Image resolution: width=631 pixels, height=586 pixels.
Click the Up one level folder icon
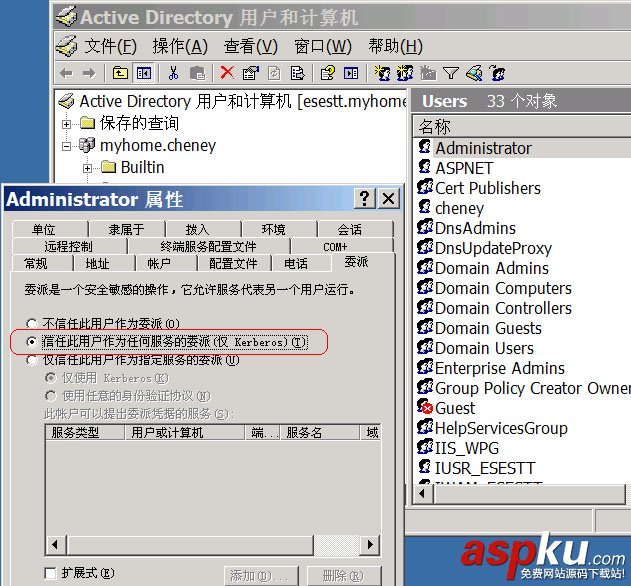[120, 73]
